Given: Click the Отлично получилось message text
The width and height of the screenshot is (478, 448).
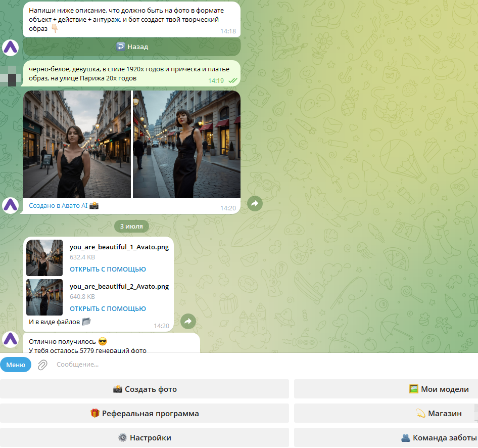Looking at the screenshot, I should (x=62, y=342).
